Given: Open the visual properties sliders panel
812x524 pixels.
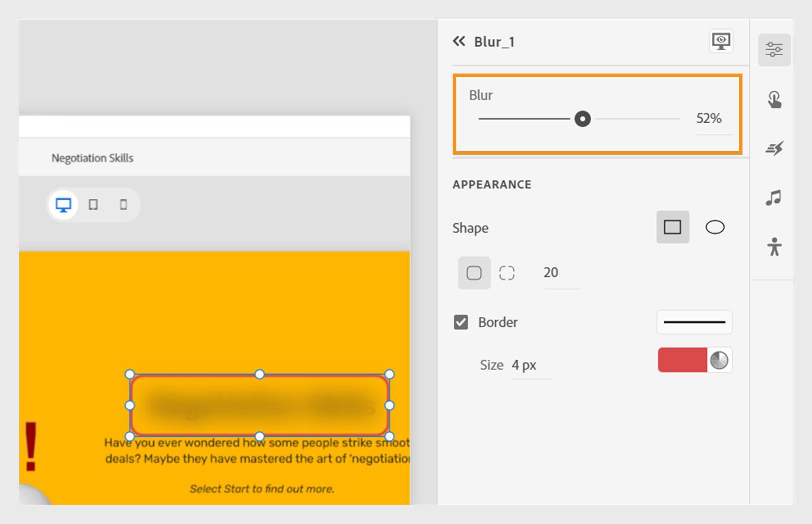Looking at the screenshot, I should pos(774,50).
